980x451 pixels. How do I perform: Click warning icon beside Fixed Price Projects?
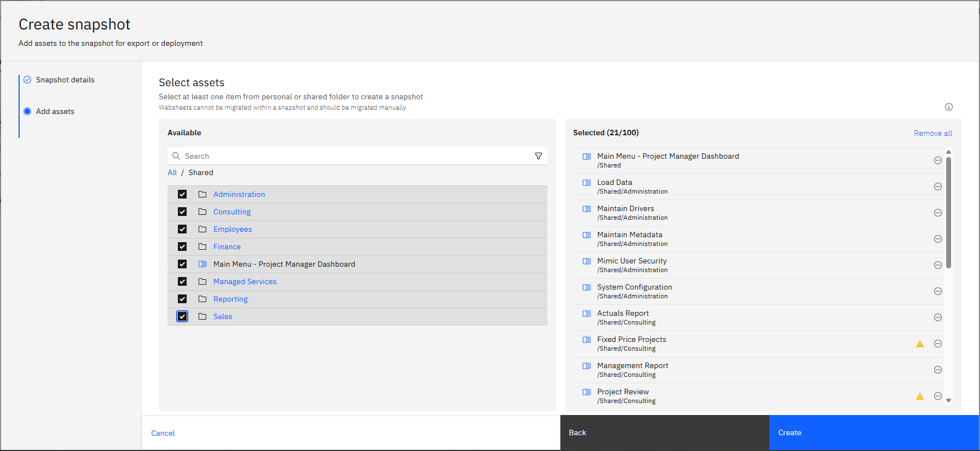pyautogui.click(x=919, y=344)
